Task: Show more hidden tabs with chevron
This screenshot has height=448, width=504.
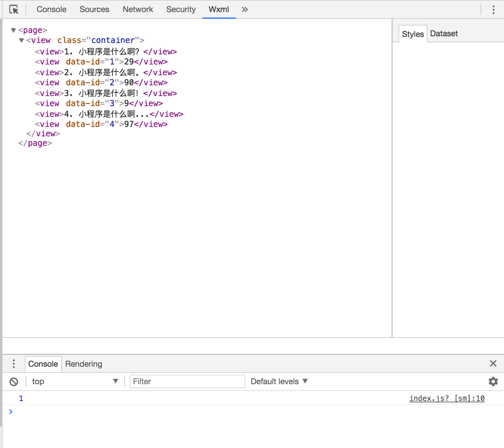Action: pos(245,9)
